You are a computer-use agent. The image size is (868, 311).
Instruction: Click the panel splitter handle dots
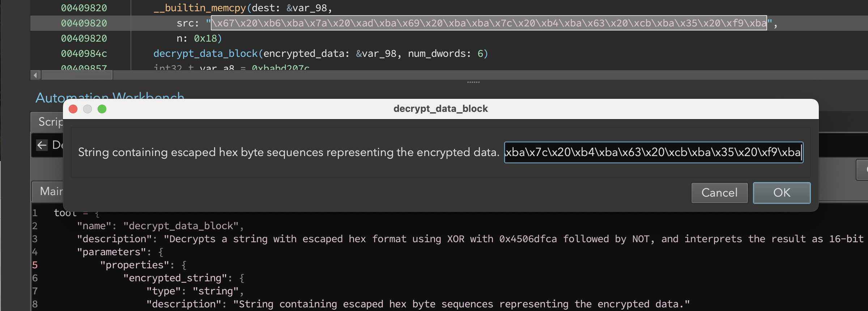(x=473, y=82)
